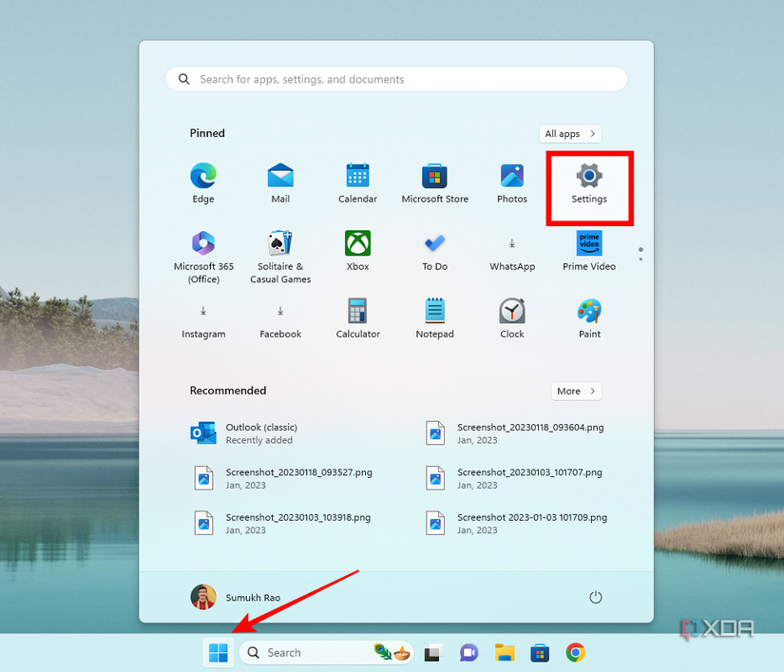Open Solitaire & Casual Games
784x672 pixels.
pos(280,255)
